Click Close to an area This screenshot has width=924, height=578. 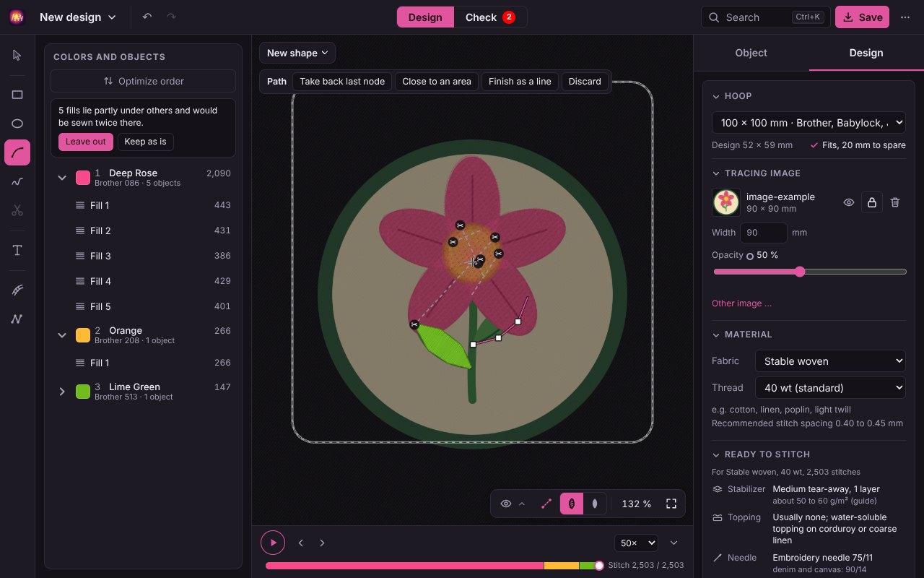(x=437, y=82)
